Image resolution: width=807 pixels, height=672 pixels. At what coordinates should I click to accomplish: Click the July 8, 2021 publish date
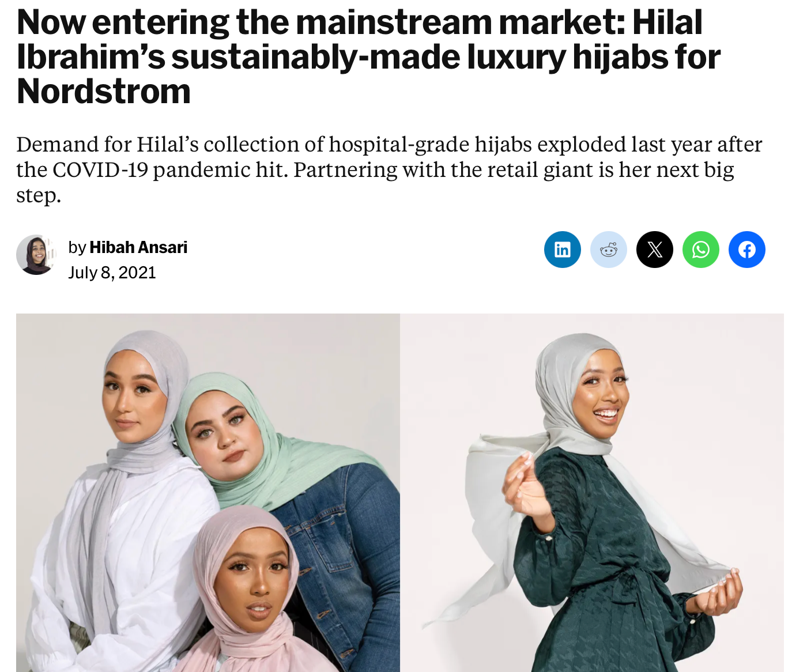click(112, 273)
